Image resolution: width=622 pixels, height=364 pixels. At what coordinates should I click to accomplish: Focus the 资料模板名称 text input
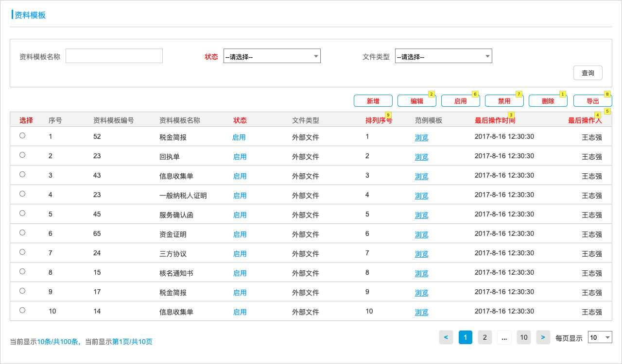tap(114, 56)
